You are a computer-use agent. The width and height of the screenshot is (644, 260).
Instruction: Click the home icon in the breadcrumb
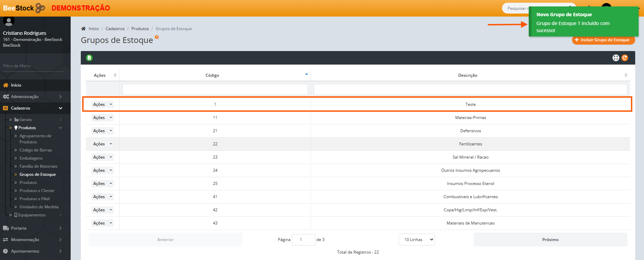84,29
